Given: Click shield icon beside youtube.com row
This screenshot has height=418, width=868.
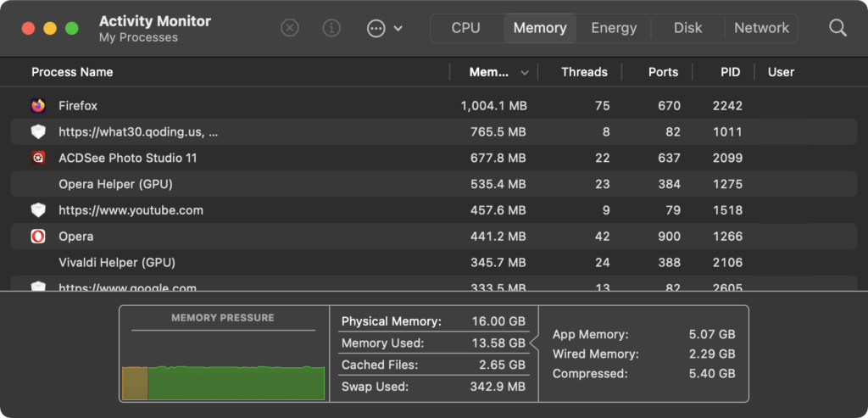Looking at the screenshot, I should [37, 210].
